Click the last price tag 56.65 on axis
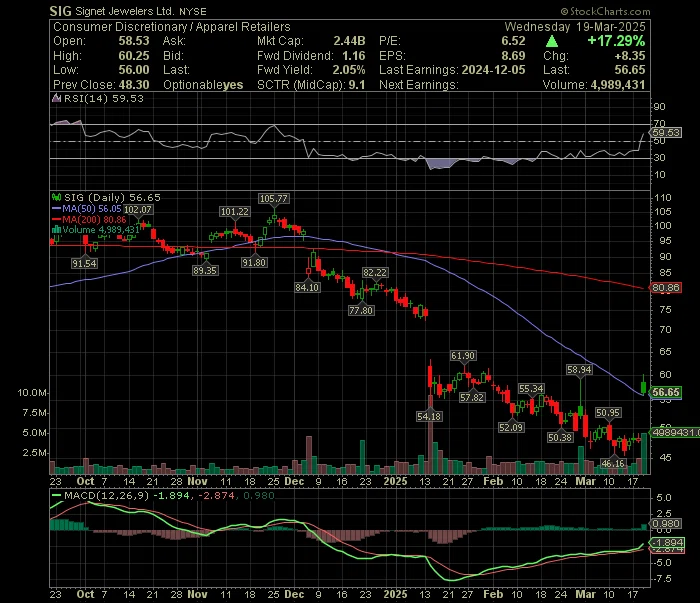700x603 pixels. point(666,392)
